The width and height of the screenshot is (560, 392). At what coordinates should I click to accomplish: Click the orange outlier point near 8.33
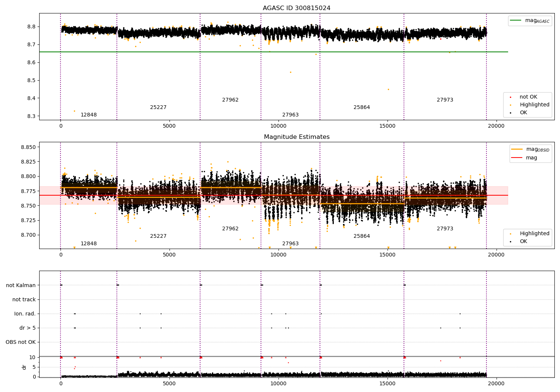click(x=74, y=111)
